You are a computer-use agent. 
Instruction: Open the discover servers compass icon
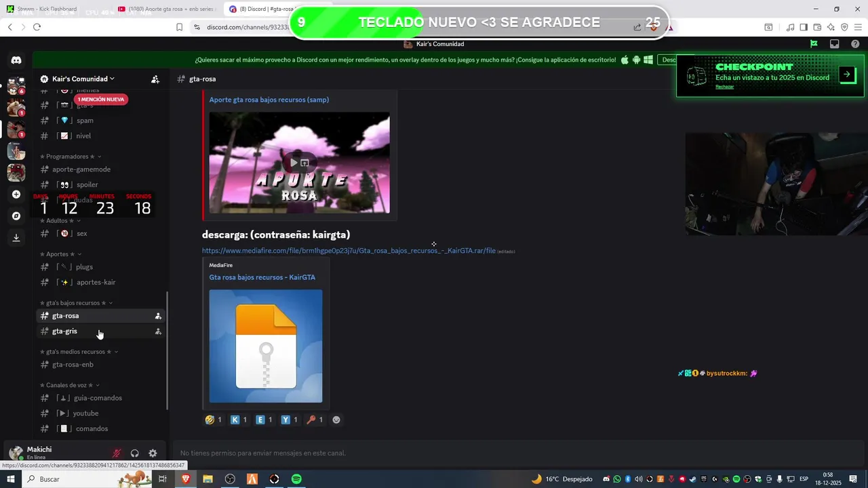pos(16,216)
